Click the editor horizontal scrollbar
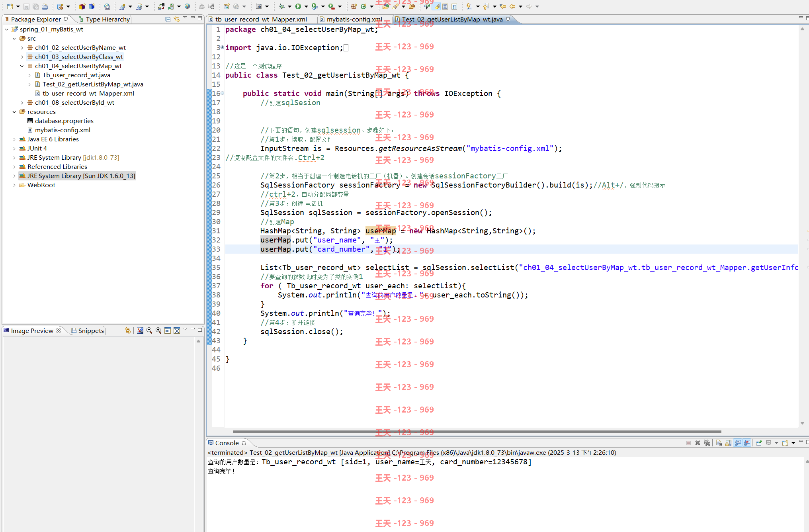The image size is (809, 532). (x=477, y=432)
